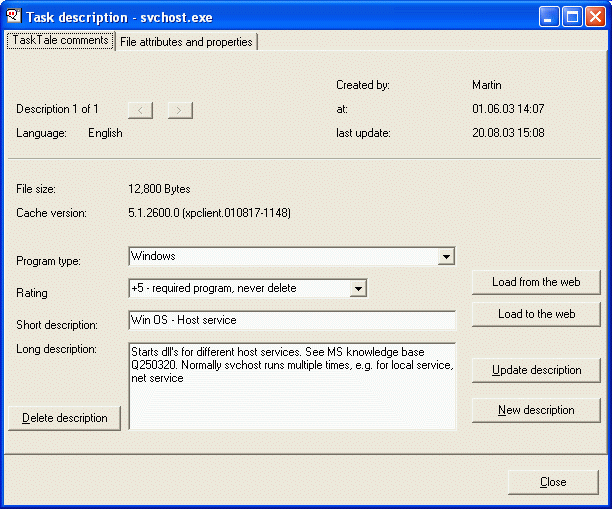This screenshot has width=612, height=509.
Task: Close the window with the red X
Action: point(595,16)
